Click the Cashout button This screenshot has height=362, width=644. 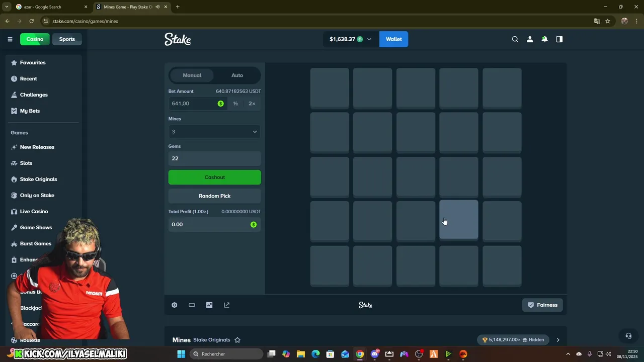pyautogui.click(x=214, y=177)
